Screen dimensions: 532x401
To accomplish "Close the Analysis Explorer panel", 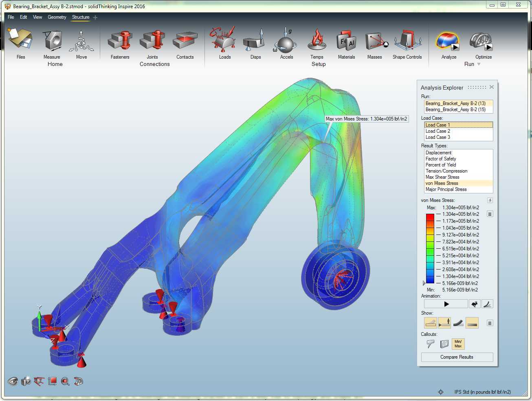I will 492,87.
